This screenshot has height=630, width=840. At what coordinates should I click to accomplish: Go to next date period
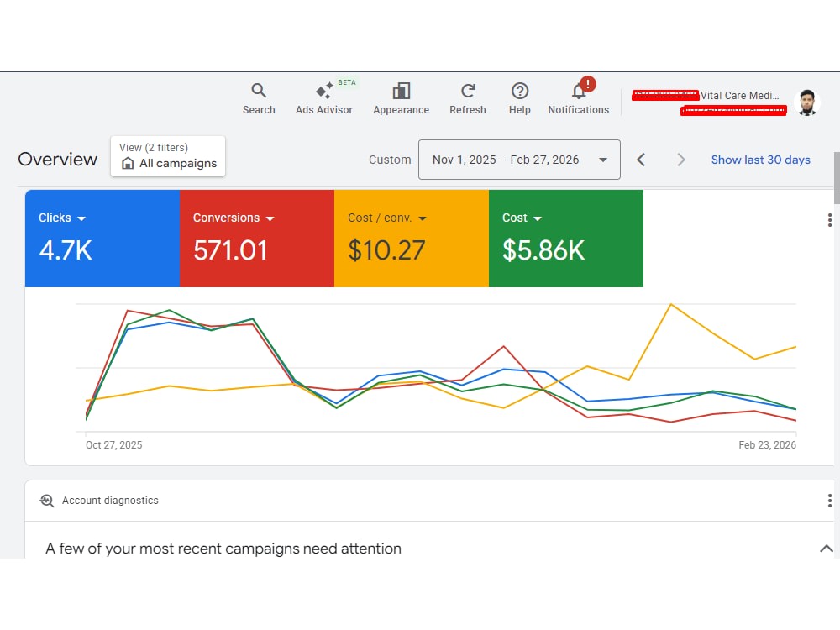pyautogui.click(x=681, y=160)
